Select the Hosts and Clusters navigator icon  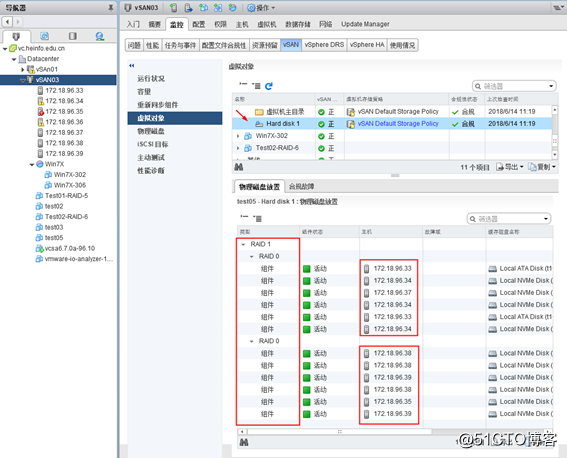point(16,36)
